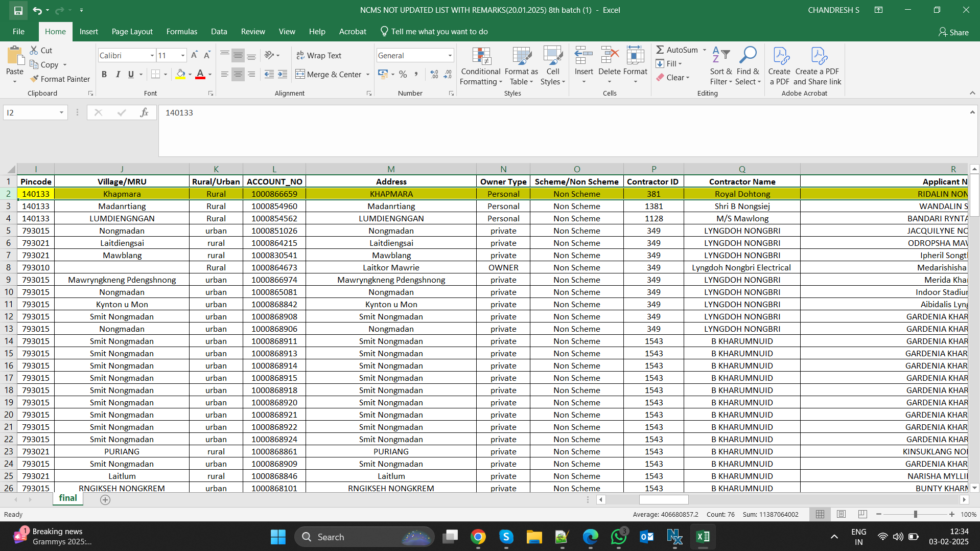Screen dimensions: 980x551
Task: Enable Wrap Text for the cell
Action: tap(319, 55)
